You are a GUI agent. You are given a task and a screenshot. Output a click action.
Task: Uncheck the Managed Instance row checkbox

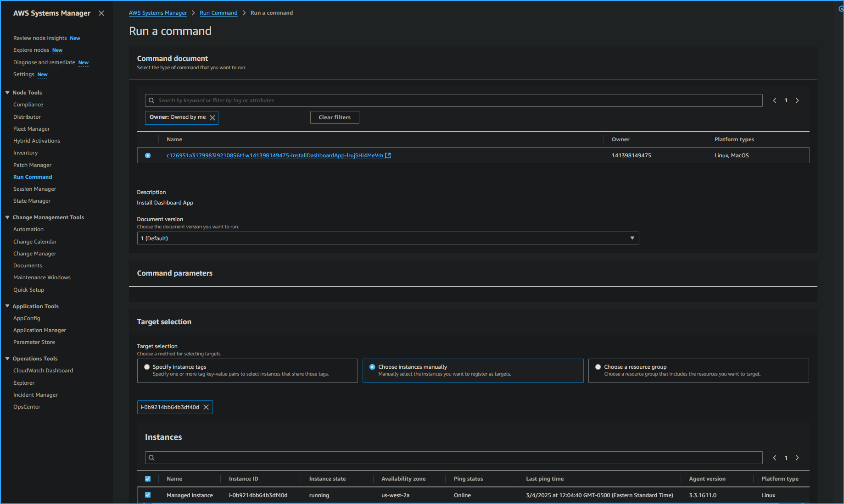point(148,495)
